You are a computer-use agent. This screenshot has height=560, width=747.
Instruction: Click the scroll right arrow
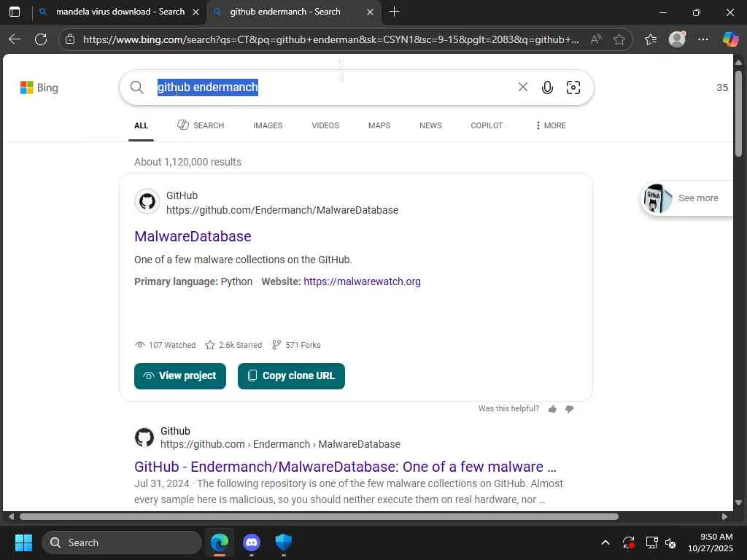(x=724, y=517)
